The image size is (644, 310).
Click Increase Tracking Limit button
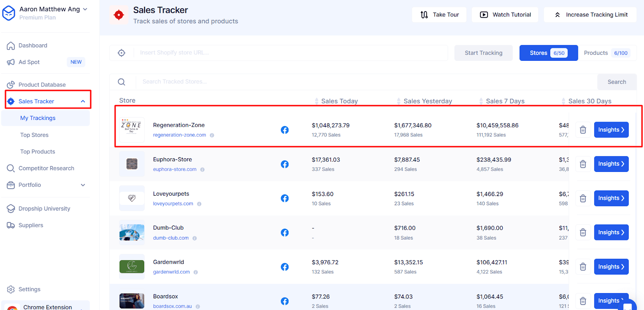[x=590, y=14]
